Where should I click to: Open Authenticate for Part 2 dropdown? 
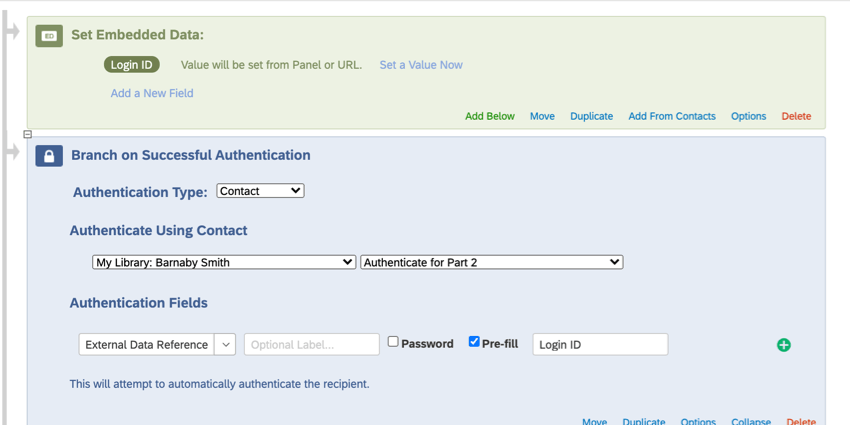[x=492, y=262]
